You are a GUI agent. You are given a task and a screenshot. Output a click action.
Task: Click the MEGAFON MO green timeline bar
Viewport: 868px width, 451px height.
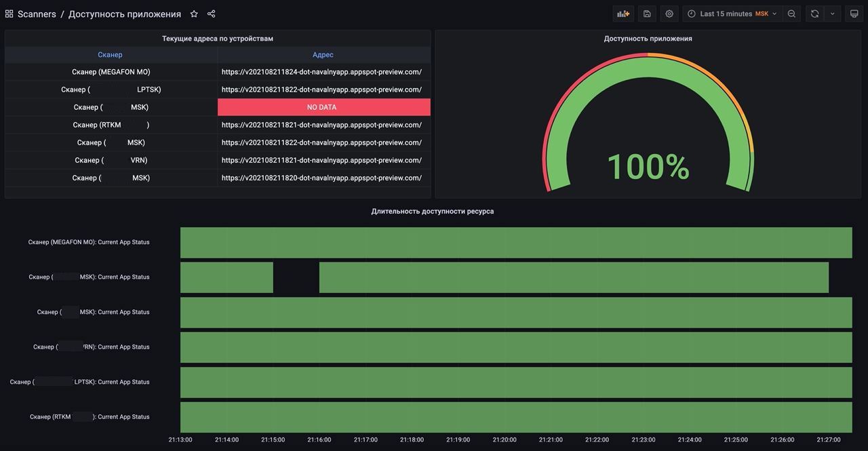[516, 243]
